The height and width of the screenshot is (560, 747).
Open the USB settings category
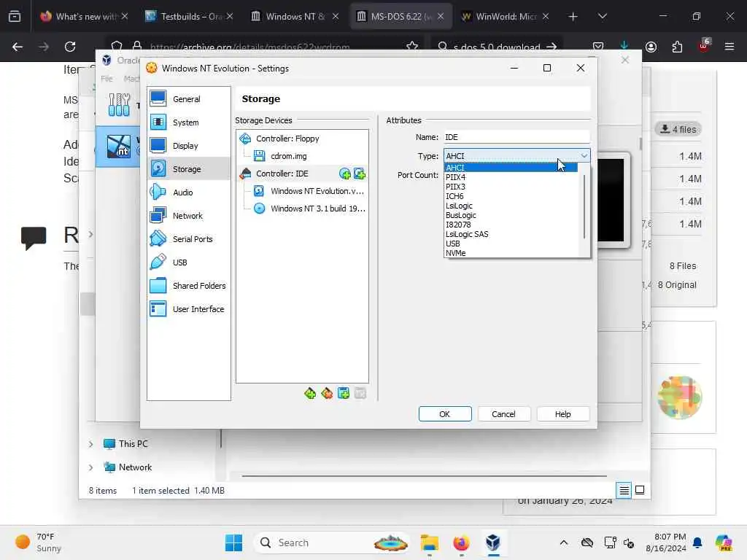point(189,262)
